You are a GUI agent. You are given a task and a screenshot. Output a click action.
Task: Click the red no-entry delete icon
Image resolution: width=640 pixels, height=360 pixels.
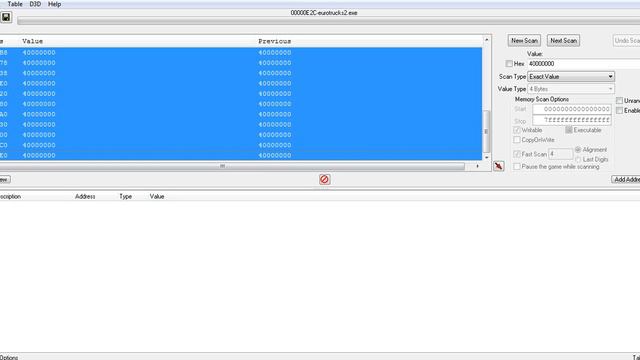(x=324, y=179)
